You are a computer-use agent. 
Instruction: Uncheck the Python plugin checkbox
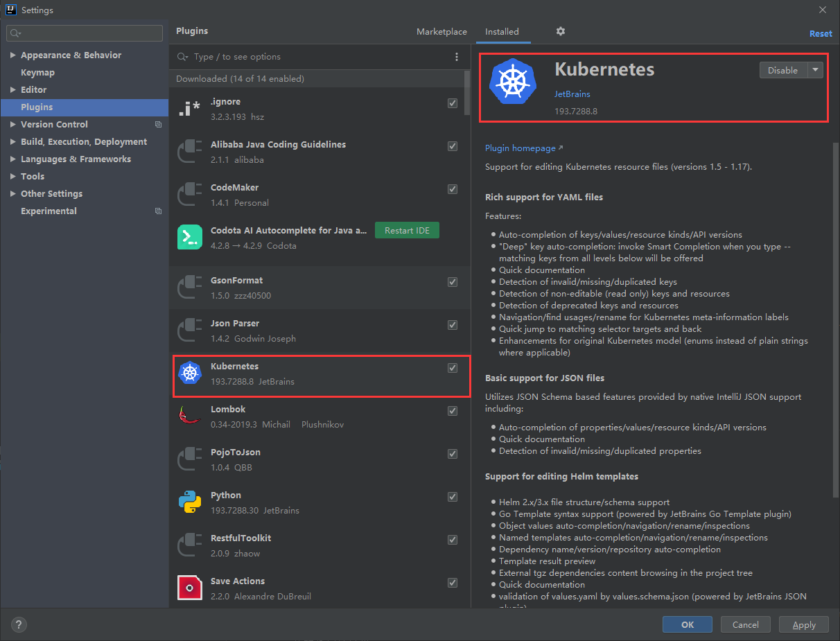point(453,497)
